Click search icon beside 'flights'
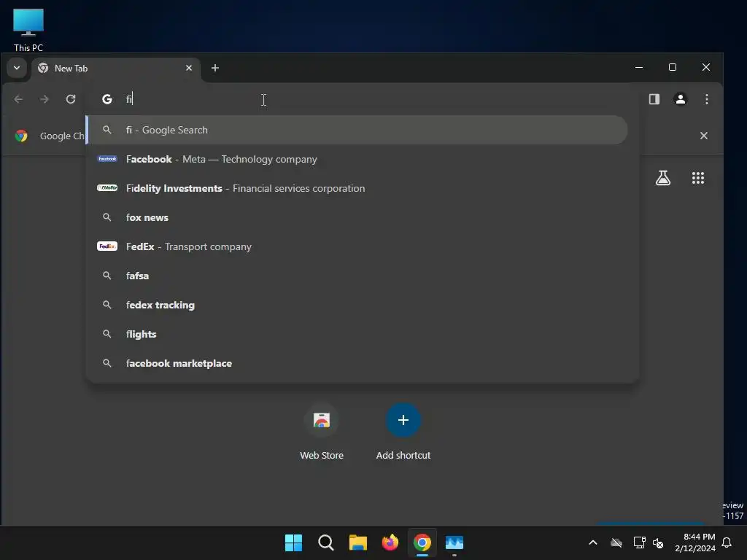Viewport: 747px width, 560px height. pyautogui.click(x=107, y=334)
